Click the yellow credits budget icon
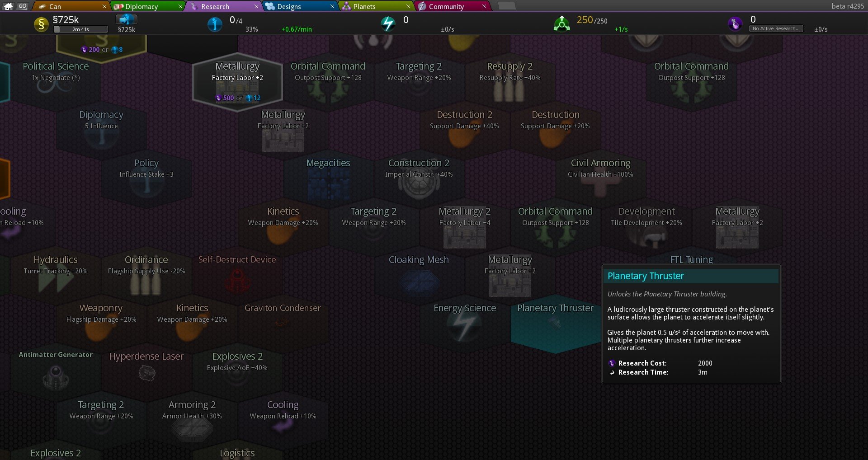Viewport: 868px width, 460px height. [41, 24]
